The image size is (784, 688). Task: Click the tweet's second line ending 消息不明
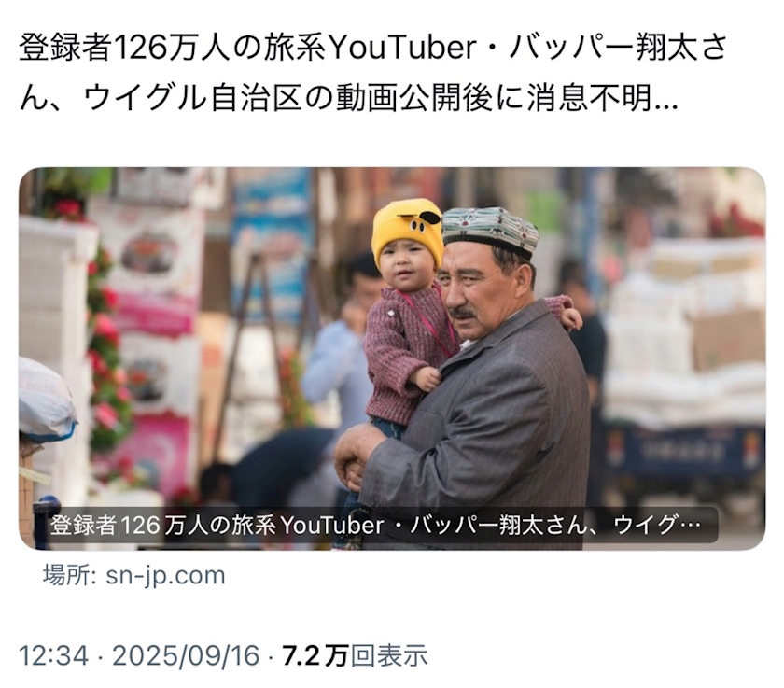point(348,96)
